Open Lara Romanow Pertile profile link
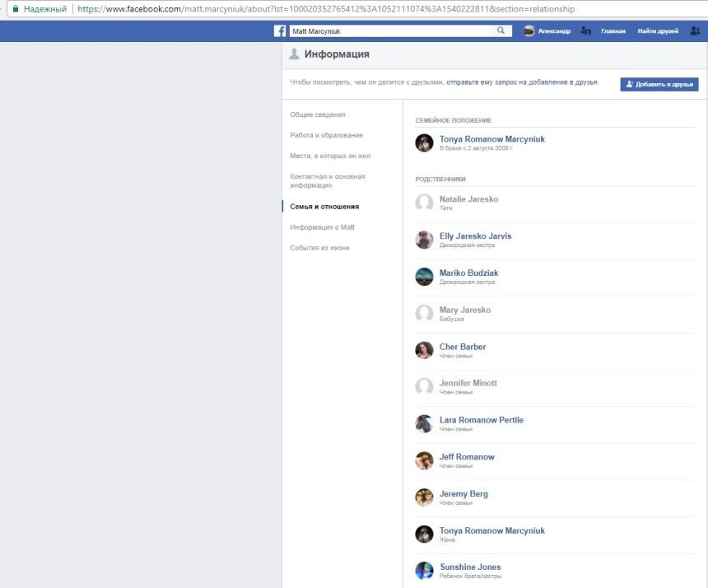The width and height of the screenshot is (708, 588). [482, 420]
